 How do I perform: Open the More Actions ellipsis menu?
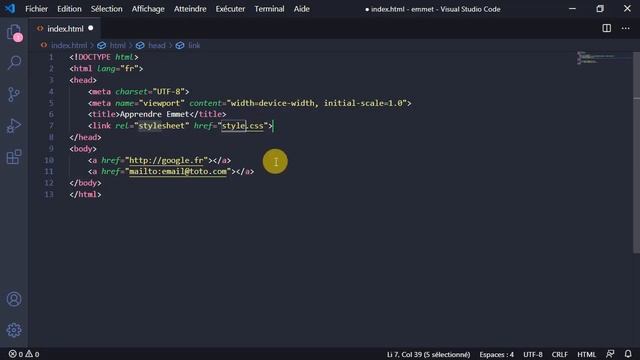coord(625,28)
